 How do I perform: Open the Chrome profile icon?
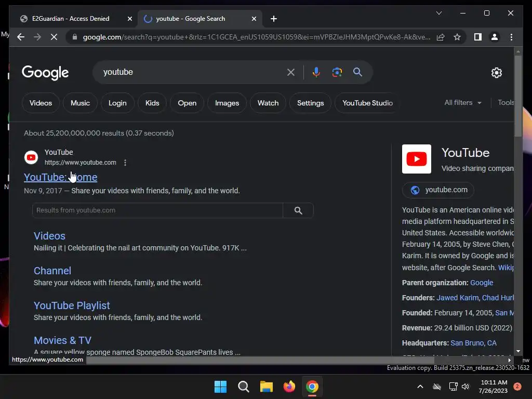point(495,37)
